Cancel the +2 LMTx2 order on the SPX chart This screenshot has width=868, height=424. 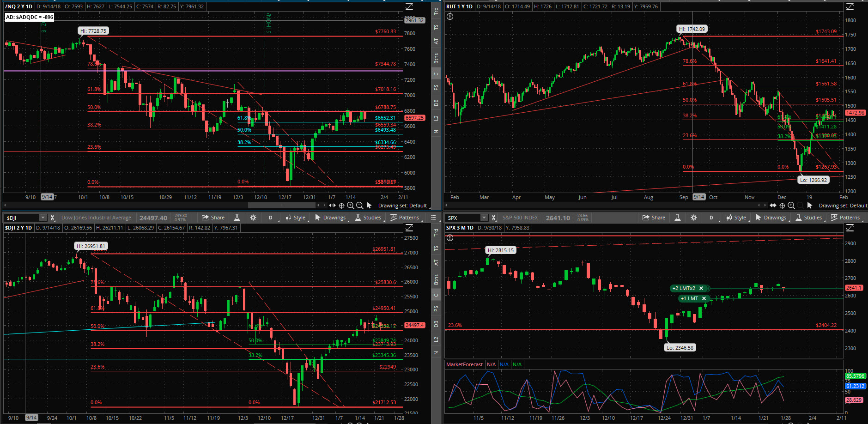[x=701, y=288]
